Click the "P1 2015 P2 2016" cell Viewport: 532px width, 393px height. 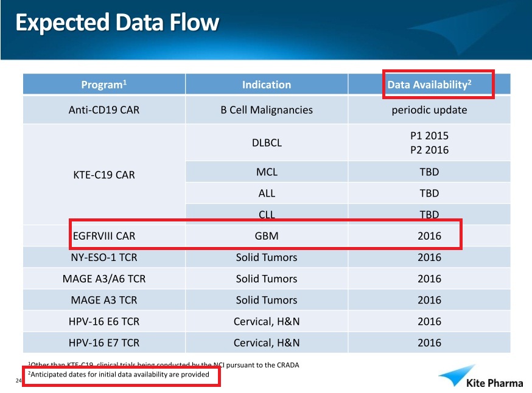tap(430, 143)
